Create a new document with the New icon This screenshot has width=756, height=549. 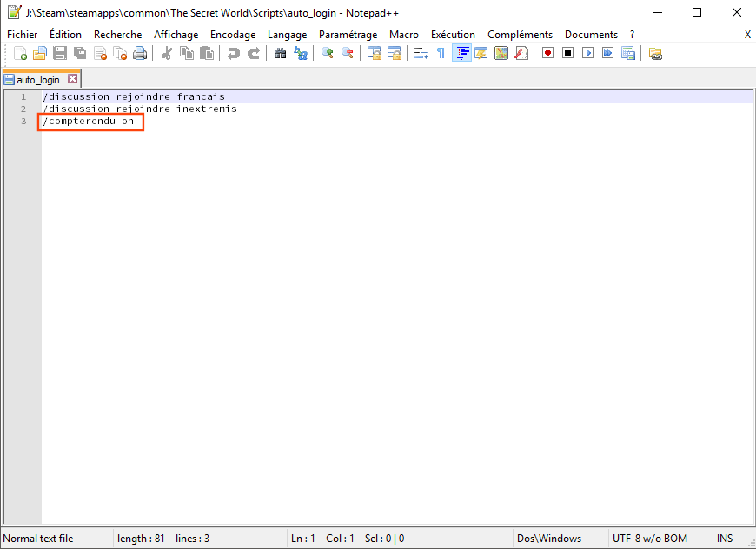(20, 53)
